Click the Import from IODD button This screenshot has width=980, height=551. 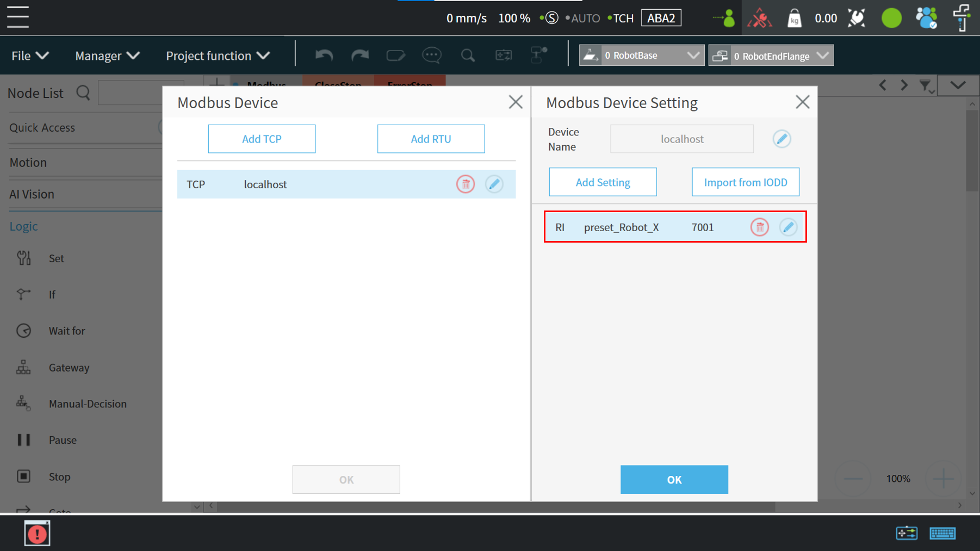point(745,182)
